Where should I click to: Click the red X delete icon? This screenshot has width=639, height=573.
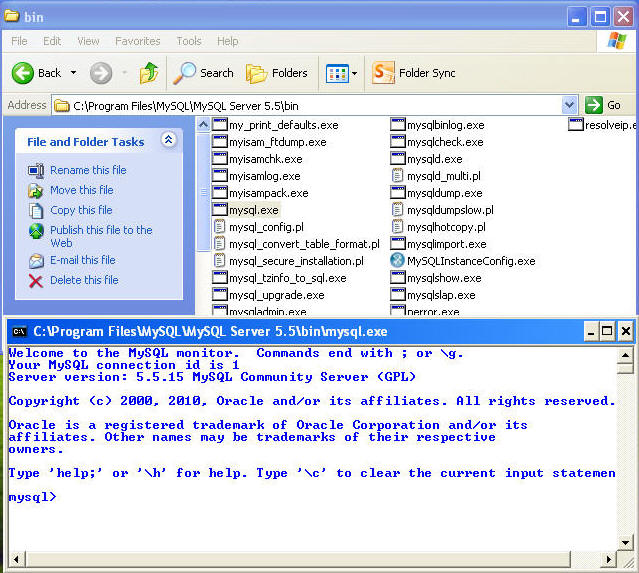[x=36, y=281]
